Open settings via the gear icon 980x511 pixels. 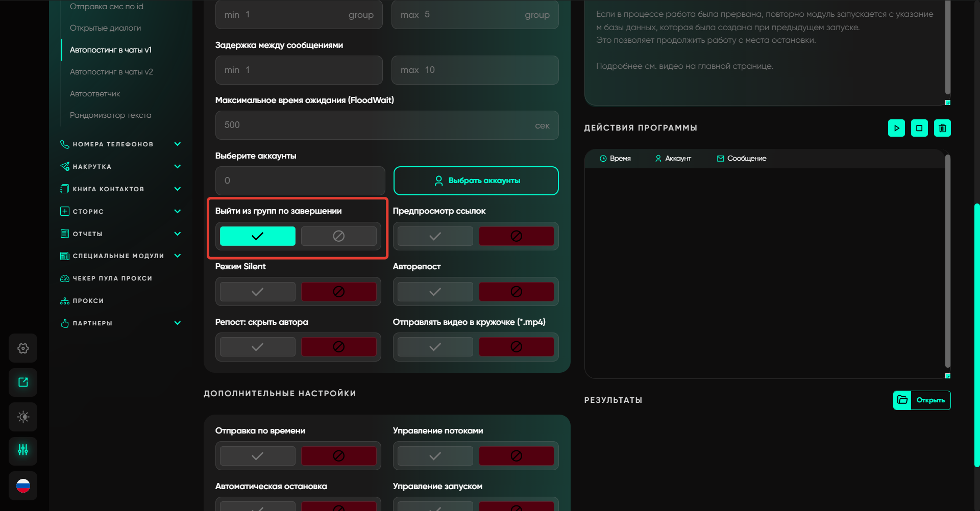(23, 348)
